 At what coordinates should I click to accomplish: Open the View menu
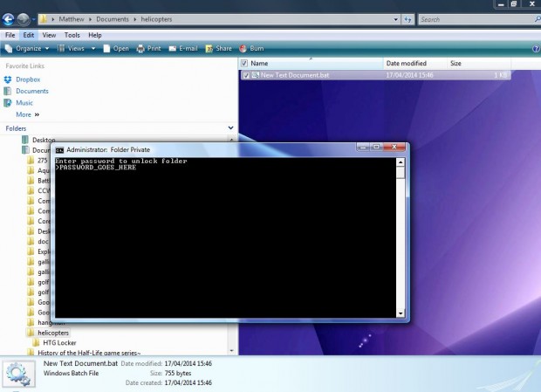pyautogui.click(x=49, y=35)
